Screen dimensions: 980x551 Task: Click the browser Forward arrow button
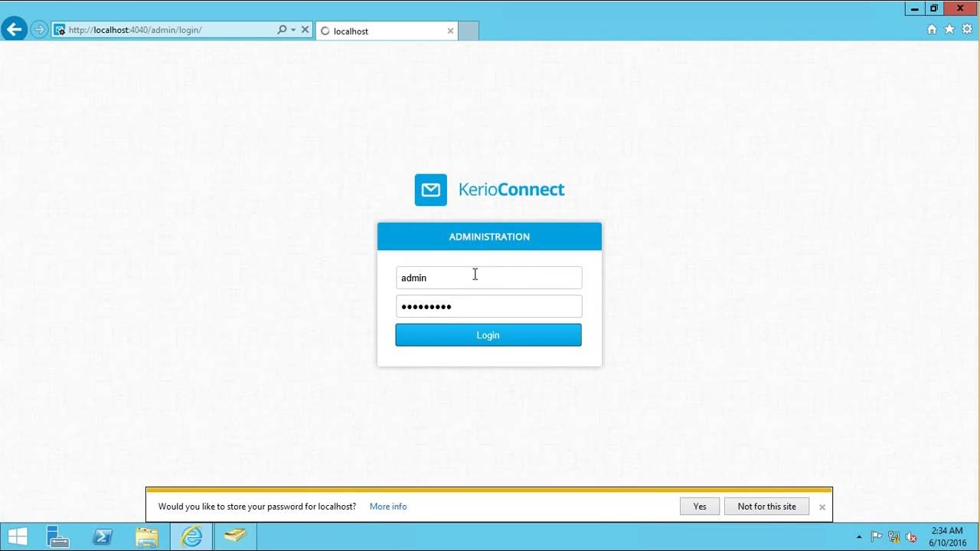39,30
